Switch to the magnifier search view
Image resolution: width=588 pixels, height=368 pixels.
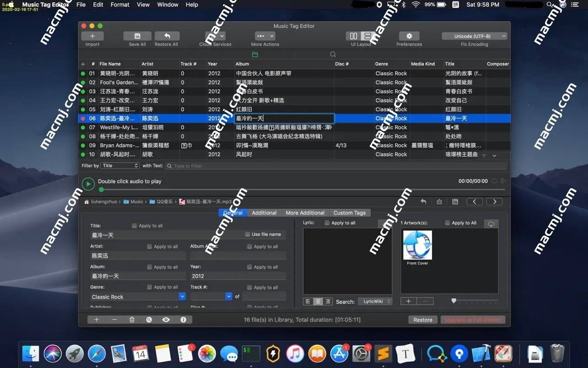[x=333, y=54]
